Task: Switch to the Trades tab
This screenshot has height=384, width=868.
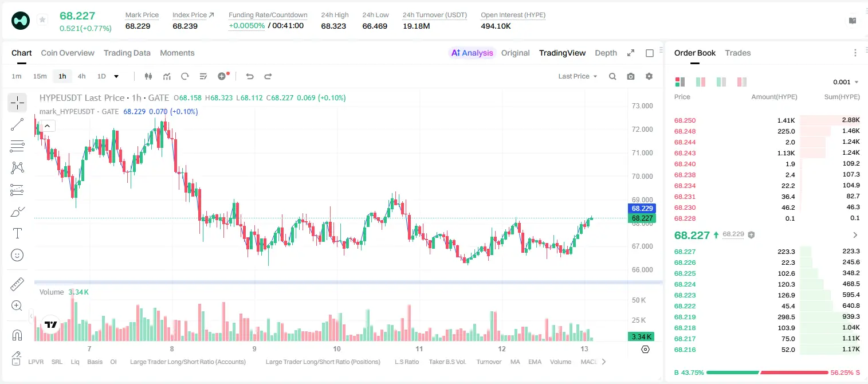Action: coord(737,53)
